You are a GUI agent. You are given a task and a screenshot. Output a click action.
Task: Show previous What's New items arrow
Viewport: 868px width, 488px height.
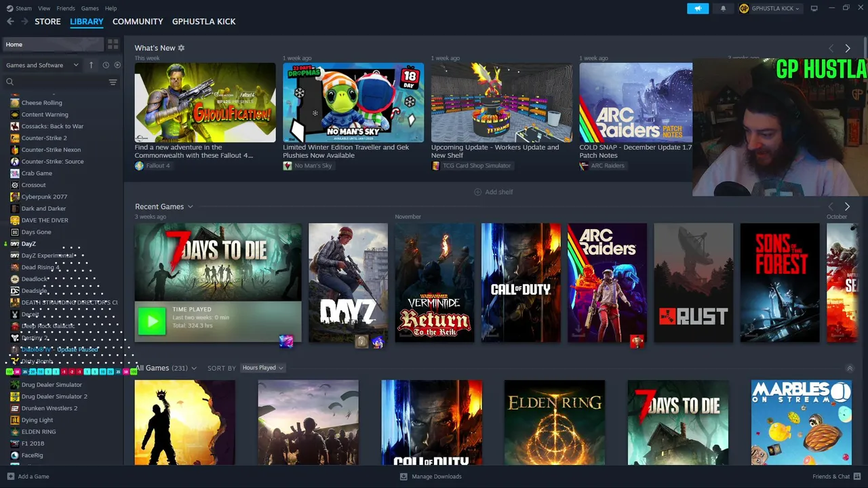(831, 49)
